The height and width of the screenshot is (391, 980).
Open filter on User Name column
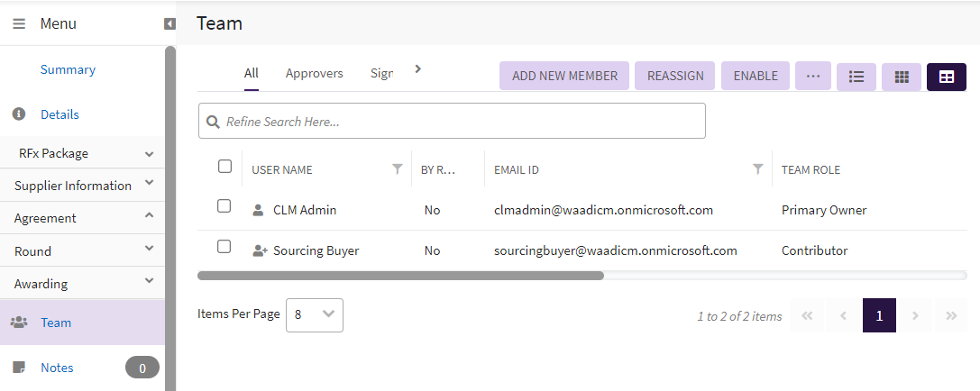tap(398, 169)
